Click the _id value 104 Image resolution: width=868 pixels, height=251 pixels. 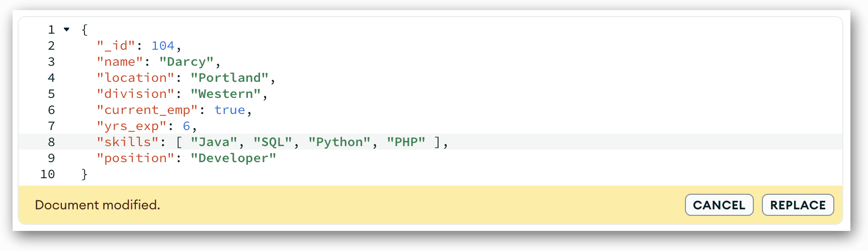coord(163,46)
